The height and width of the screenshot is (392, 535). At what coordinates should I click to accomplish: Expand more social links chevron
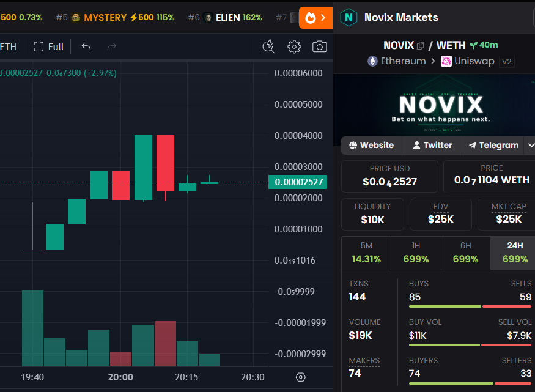[x=531, y=146]
